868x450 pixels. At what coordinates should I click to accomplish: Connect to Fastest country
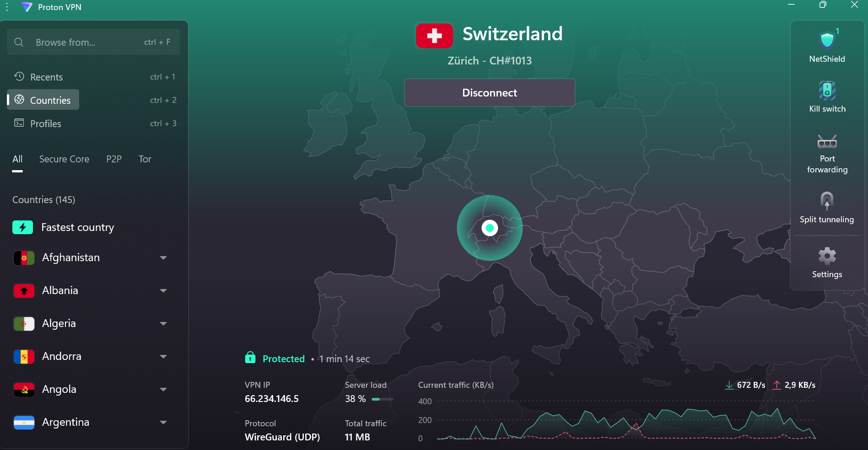[77, 227]
